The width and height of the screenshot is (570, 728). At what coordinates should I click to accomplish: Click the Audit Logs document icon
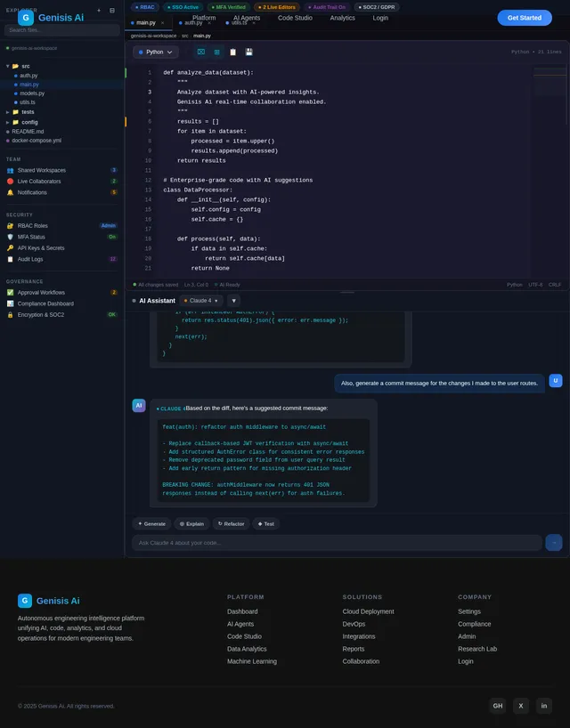[10, 260]
